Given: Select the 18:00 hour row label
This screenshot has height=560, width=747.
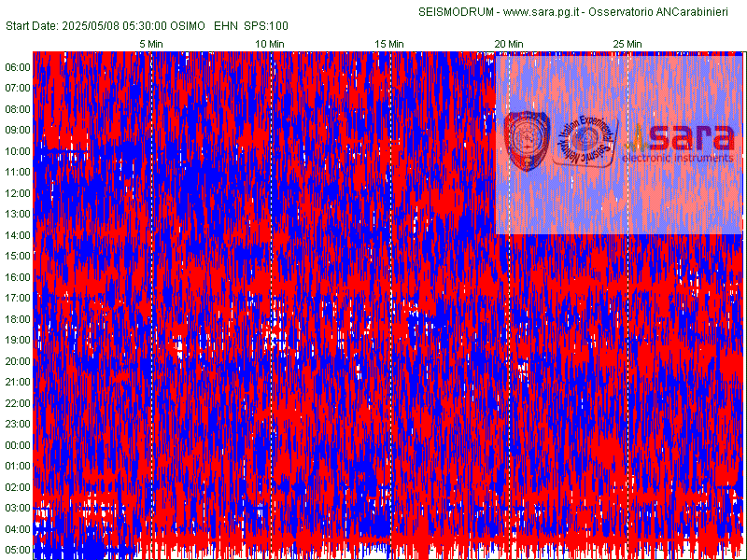Looking at the screenshot, I should 18,319.
